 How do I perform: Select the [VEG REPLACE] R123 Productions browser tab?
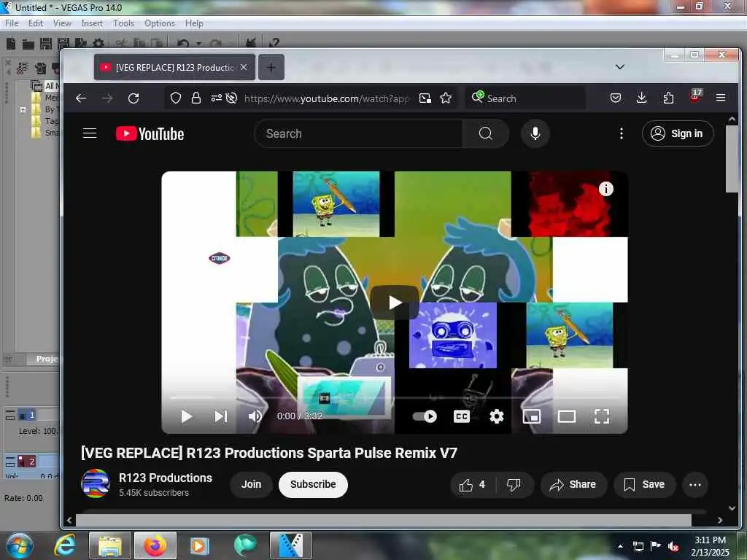click(174, 68)
